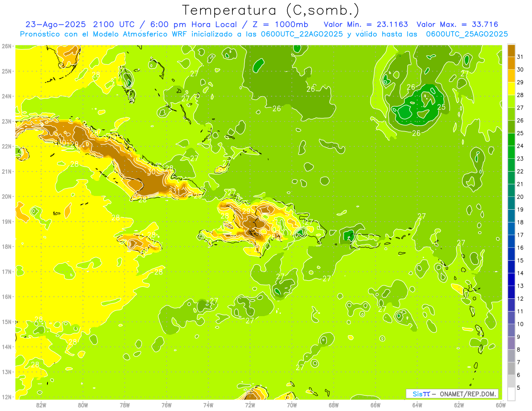The image size is (532, 411).
Task: Click the 20N latitude axis label
Action: [7, 196]
